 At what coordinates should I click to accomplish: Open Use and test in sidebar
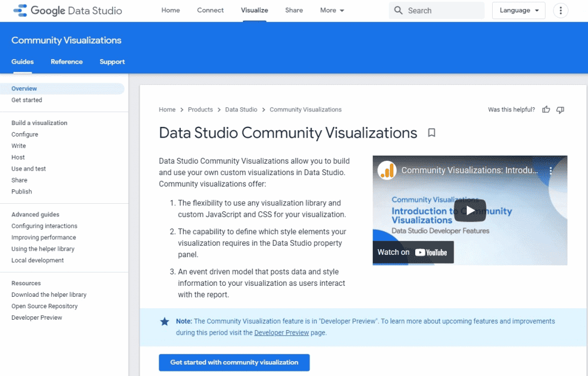click(x=29, y=169)
